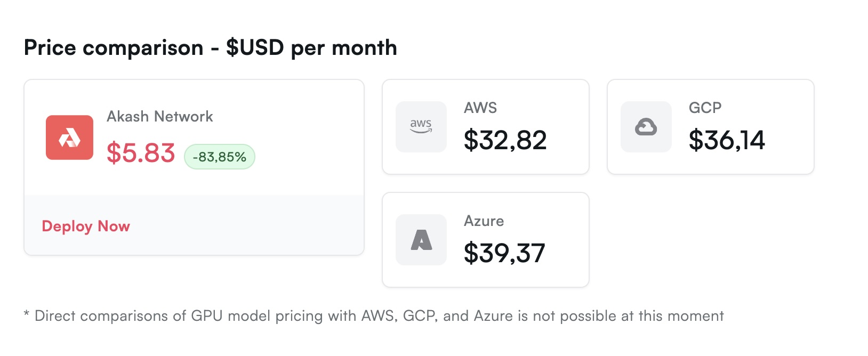This screenshot has height=356, width=868.
Task: Click the Price comparison heading
Action: [211, 48]
